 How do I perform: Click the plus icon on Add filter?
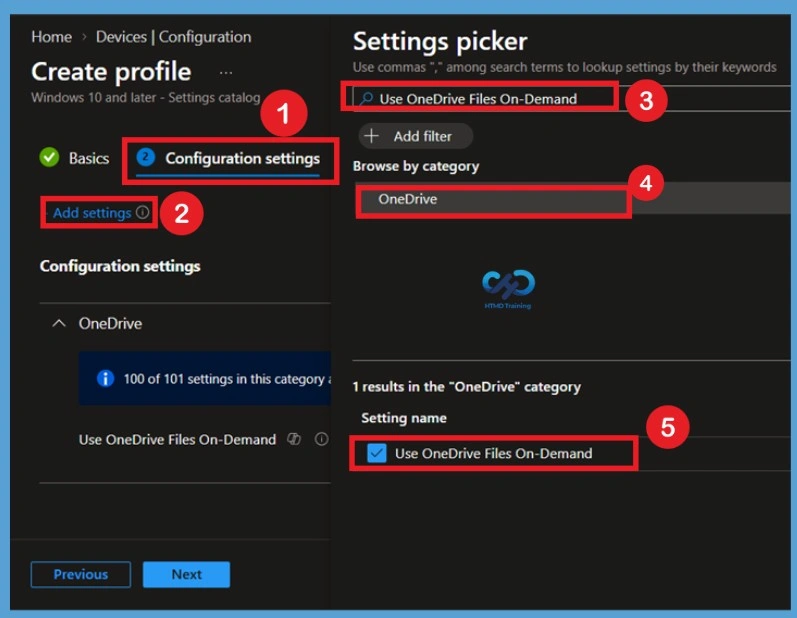(372, 136)
